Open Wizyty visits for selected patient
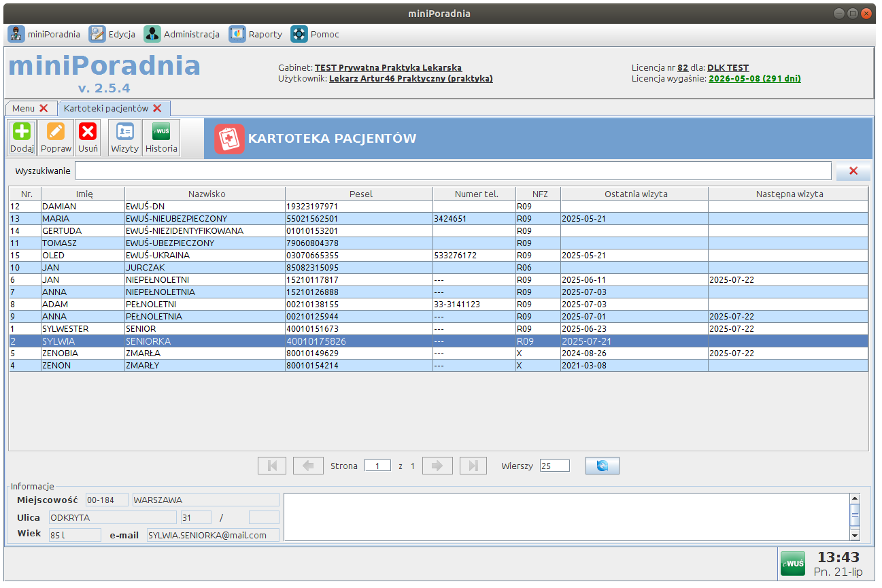882x588 pixels. tap(124, 138)
